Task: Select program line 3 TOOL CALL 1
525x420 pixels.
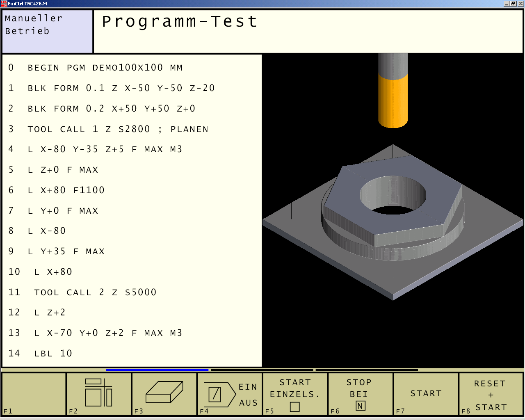Action: pos(118,129)
